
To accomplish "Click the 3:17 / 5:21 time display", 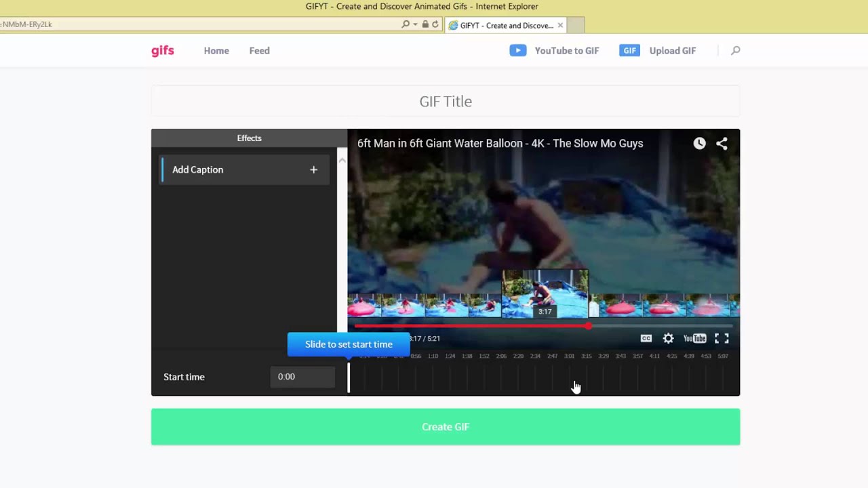I will [425, 339].
